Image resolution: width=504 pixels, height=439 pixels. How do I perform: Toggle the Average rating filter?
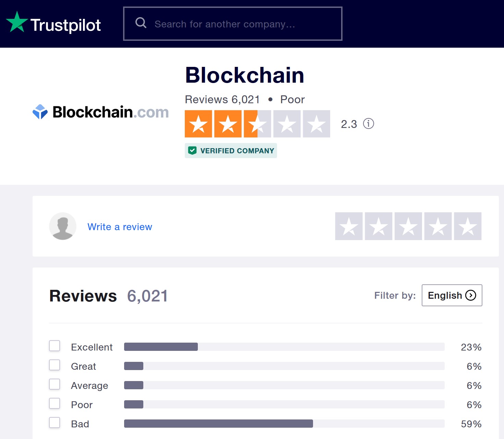[55, 384]
